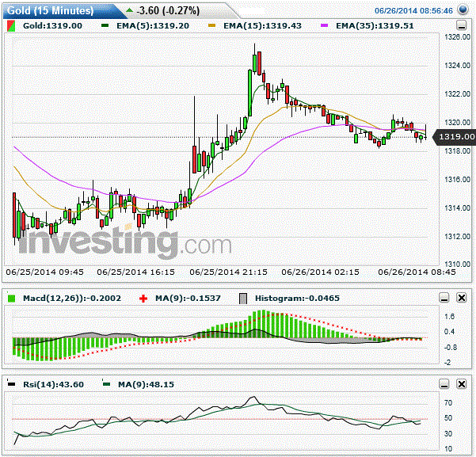This screenshot has height=457, width=476.
Task: Minimize the RSI indicator panel
Action: pos(444,384)
